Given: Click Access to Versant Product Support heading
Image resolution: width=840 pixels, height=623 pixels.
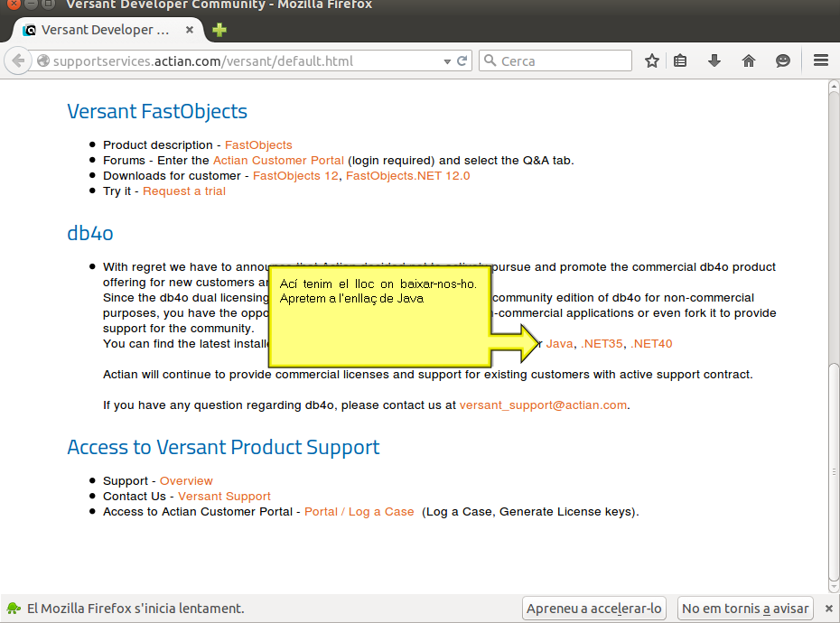Looking at the screenshot, I should pos(223,447).
